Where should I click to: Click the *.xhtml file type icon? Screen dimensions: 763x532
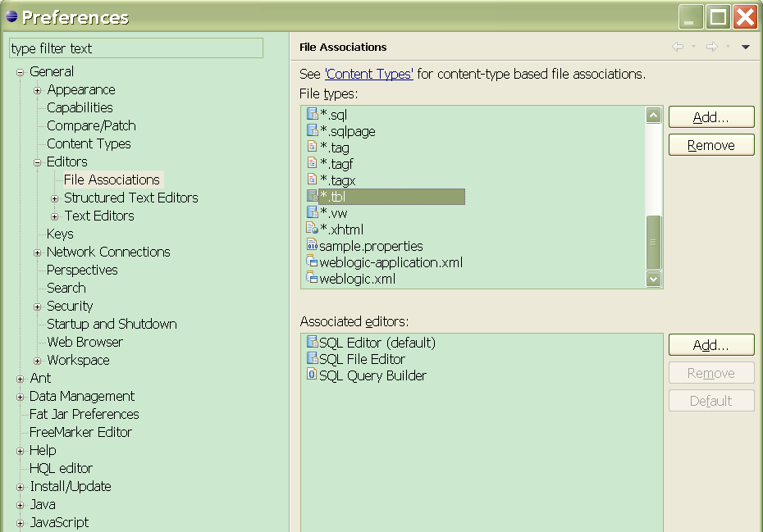312,230
